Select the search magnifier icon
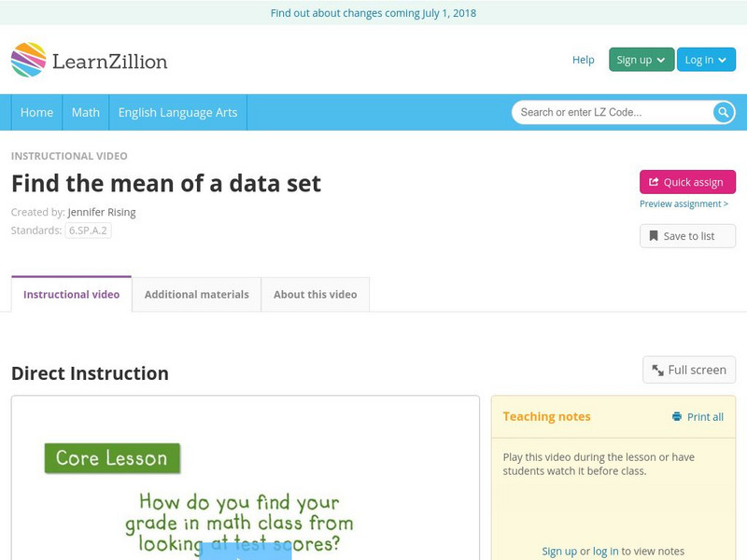 pos(722,111)
